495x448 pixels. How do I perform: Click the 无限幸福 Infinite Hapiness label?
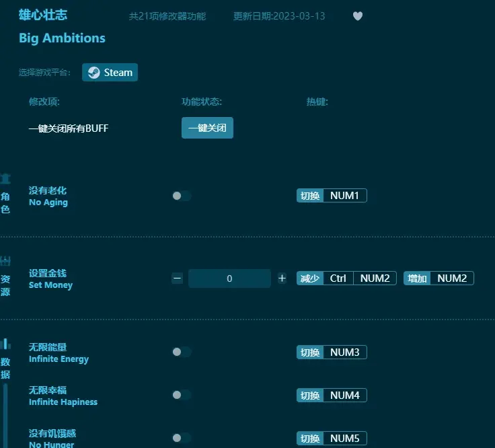click(x=63, y=396)
